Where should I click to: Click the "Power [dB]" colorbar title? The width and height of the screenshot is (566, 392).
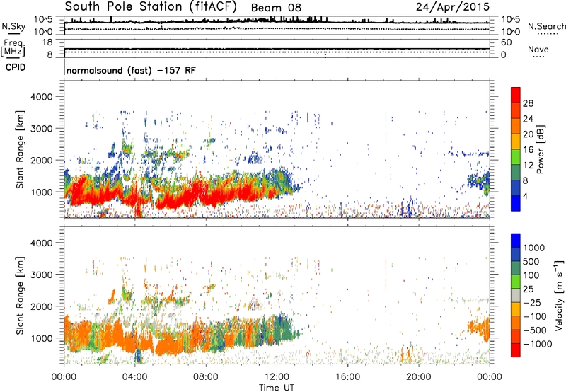(x=540, y=149)
